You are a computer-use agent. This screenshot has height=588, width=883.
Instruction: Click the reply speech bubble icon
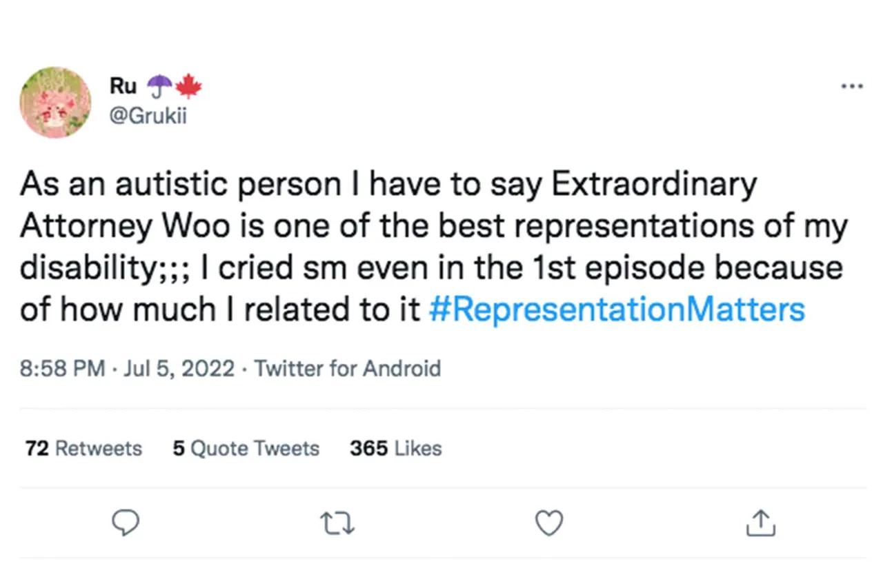126,523
